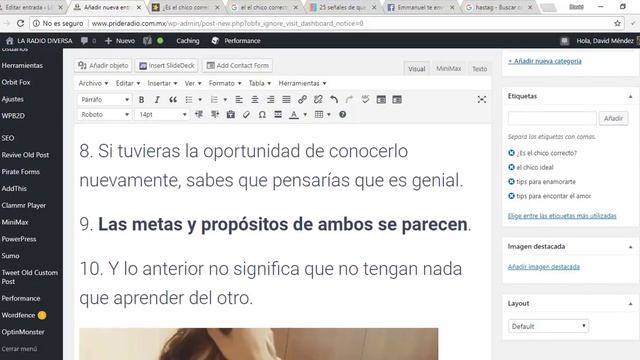Open Formato editor menu
640x360 pixels.
225,83
